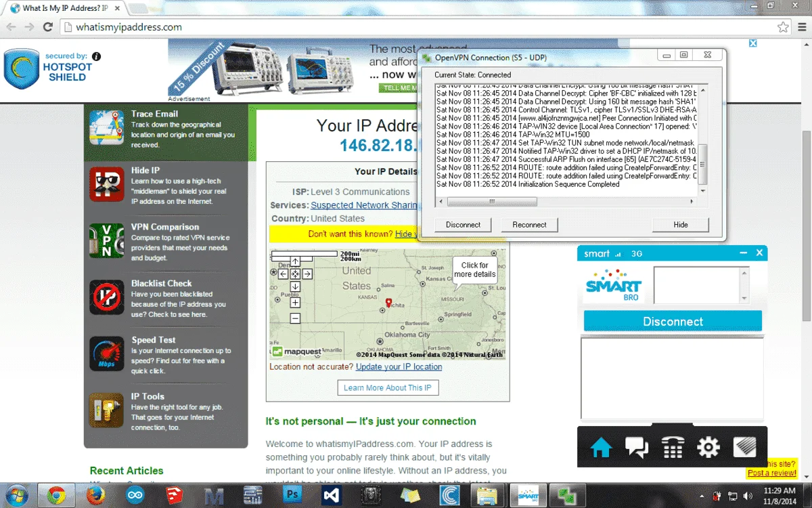This screenshot has width=812, height=508.
Task: Click Learn More About This IP button
Action: coord(388,387)
